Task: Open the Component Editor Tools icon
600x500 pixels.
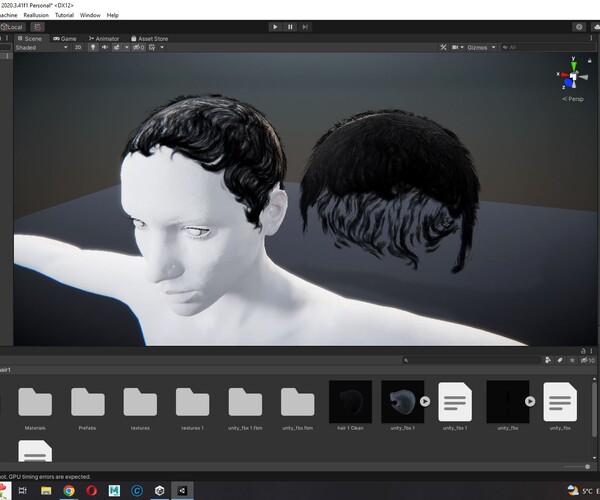Action: point(443,47)
